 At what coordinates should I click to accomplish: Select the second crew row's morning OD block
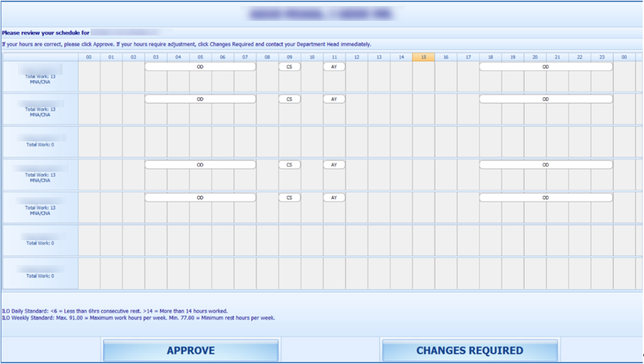pyautogui.click(x=200, y=99)
